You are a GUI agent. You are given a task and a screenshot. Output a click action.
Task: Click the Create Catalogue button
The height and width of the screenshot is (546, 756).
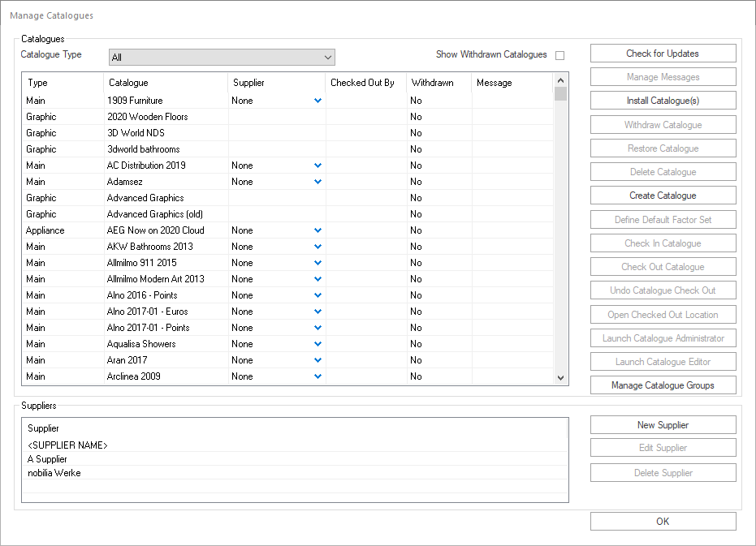(663, 196)
